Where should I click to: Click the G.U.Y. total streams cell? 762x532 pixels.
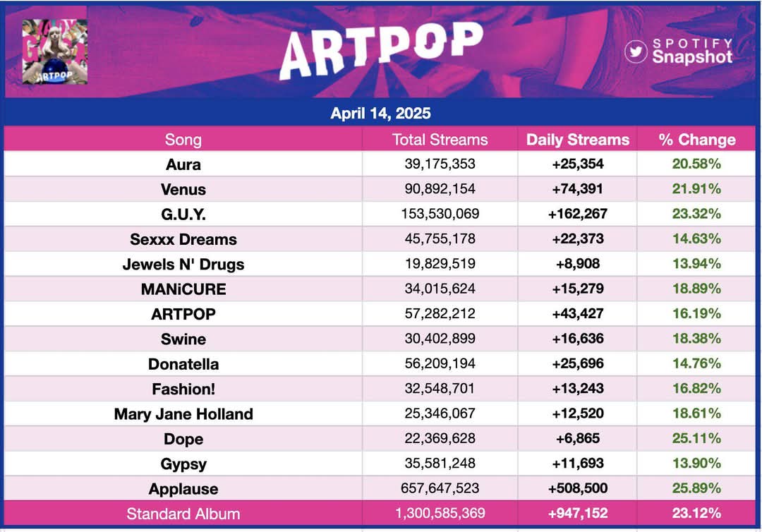(x=440, y=214)
